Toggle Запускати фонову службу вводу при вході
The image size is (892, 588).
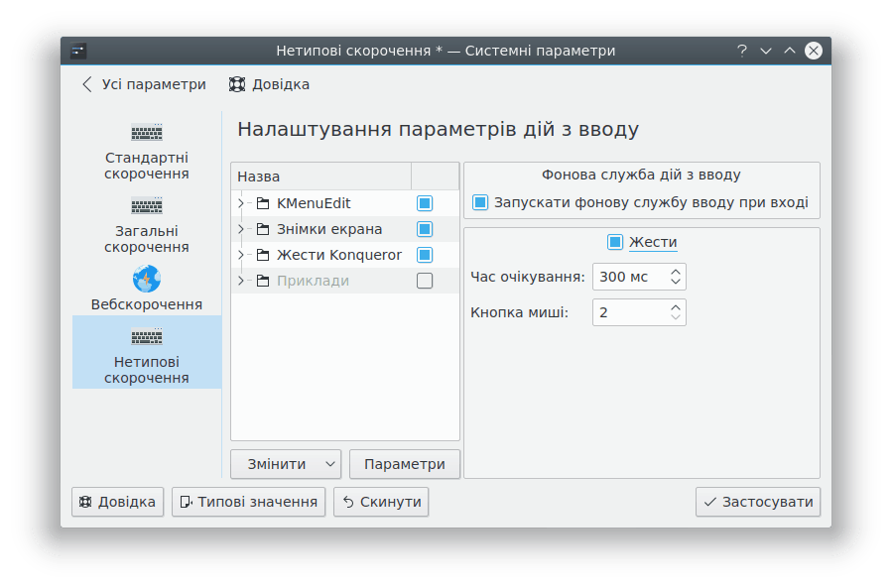[480, 202]
